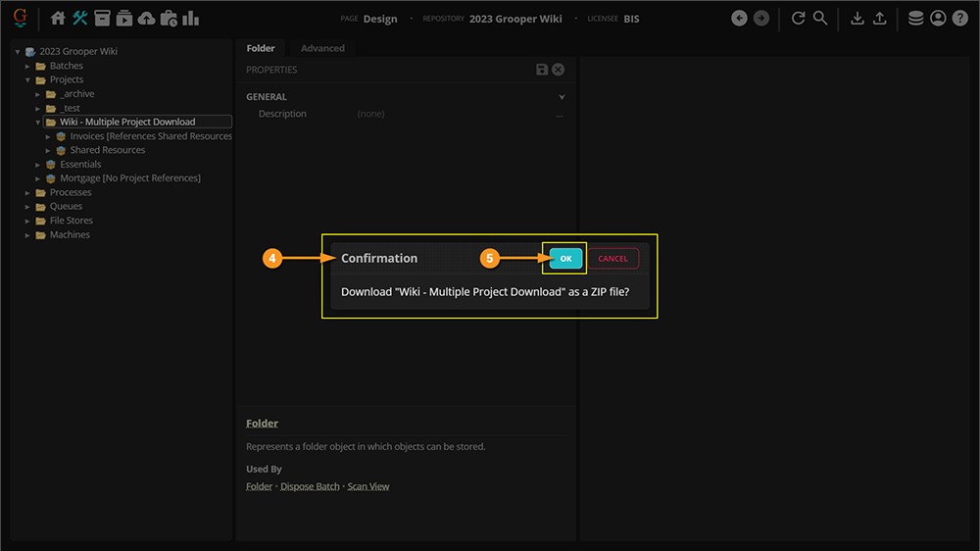Expand the Shared Resources project arrow
Image resolution: width=980 pixels, height=551 pixels.
click(48, 151)
